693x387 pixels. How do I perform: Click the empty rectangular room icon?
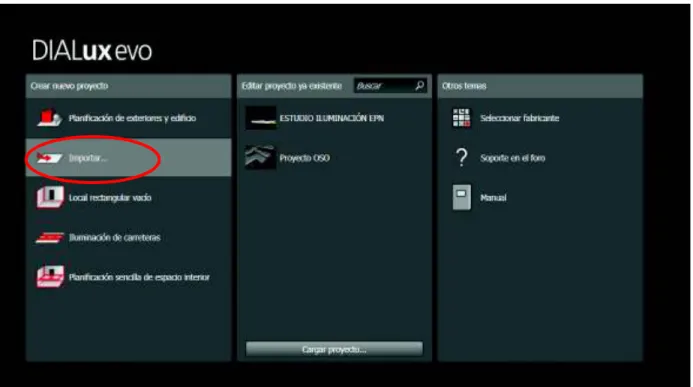(x=50, y=197)
